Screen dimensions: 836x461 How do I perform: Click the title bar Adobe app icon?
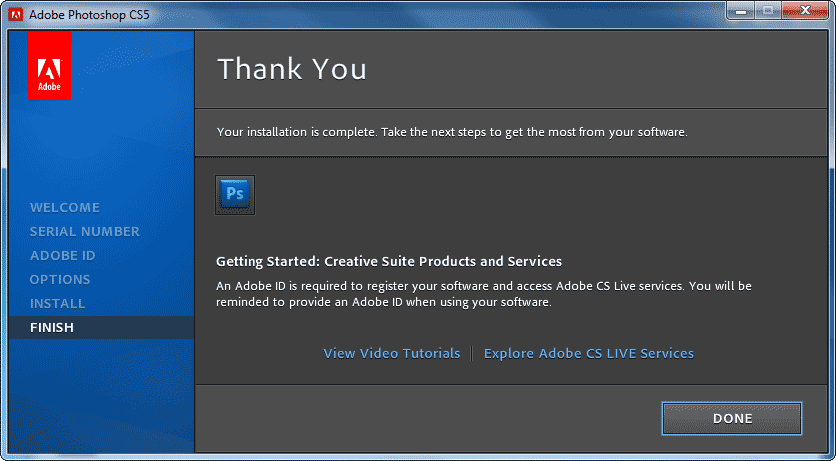(x=16, y=14)
